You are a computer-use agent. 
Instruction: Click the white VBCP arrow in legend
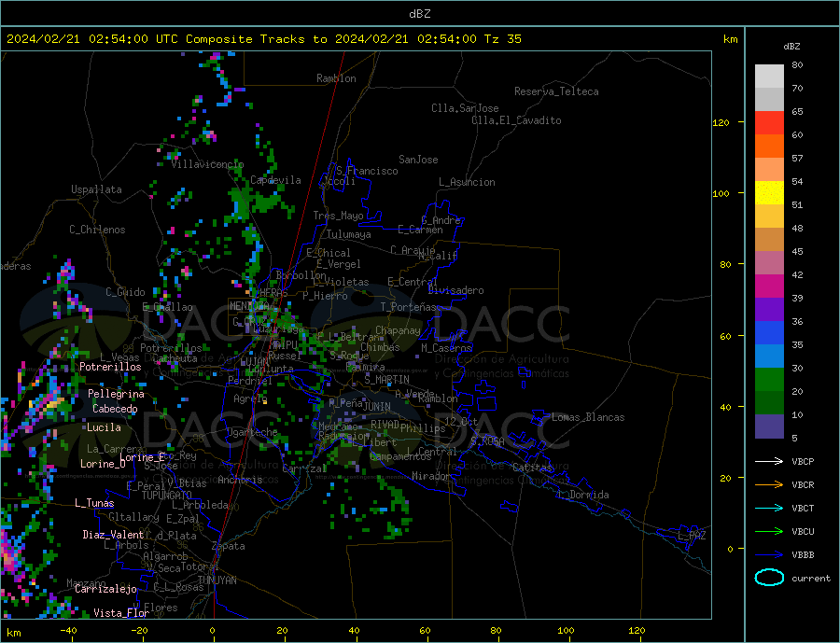(x=769, y=461)
